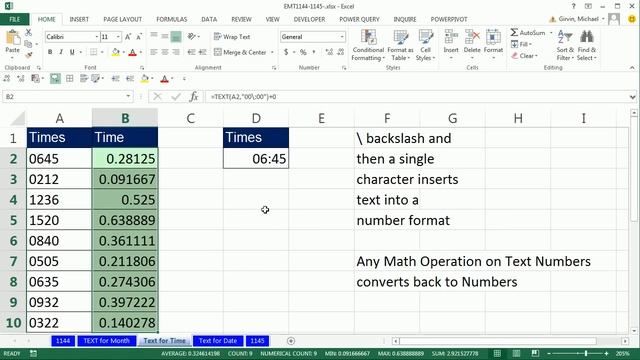Open Excel Help question mark
The height and width of the screenshot is (360, 640).
573,6
